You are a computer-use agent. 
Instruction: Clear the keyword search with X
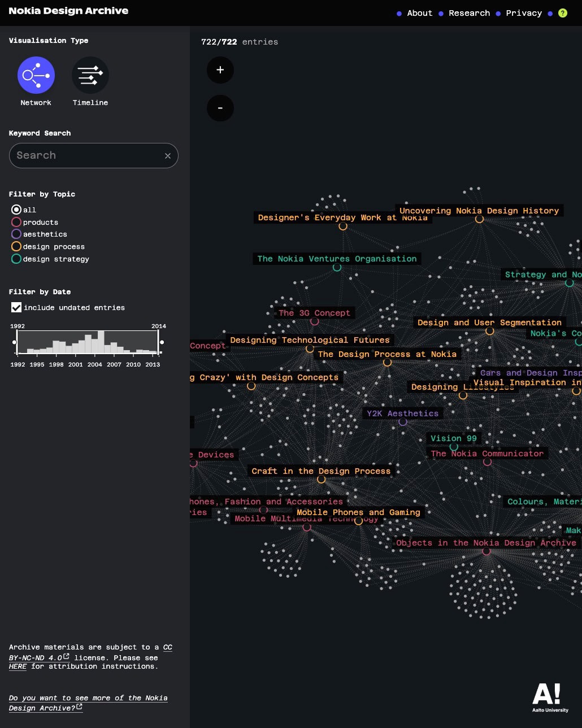168,156
